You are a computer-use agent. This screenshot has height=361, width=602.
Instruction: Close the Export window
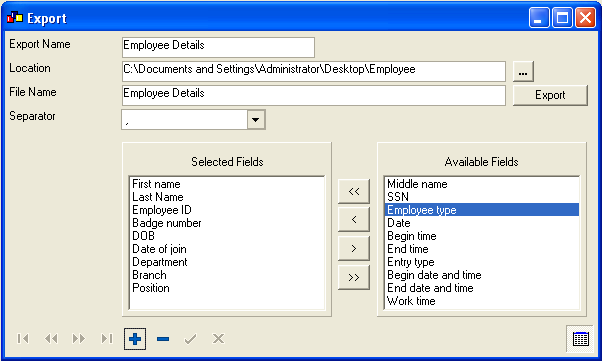(585, 18)
